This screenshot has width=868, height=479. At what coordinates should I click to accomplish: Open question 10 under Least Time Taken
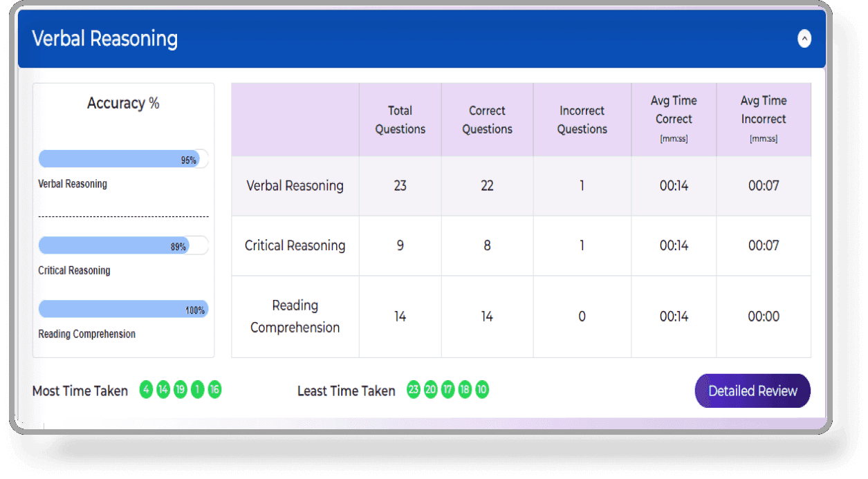(x=482, y=390)
